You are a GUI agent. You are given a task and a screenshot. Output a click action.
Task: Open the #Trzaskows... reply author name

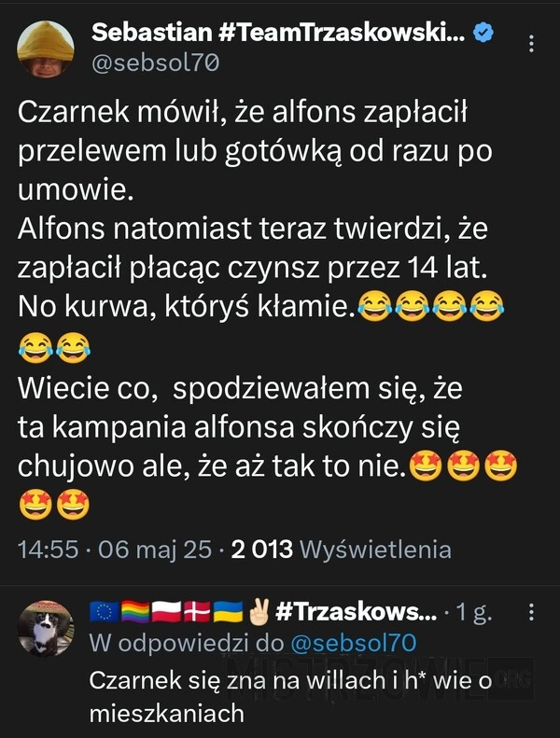[x=356, y=612]
